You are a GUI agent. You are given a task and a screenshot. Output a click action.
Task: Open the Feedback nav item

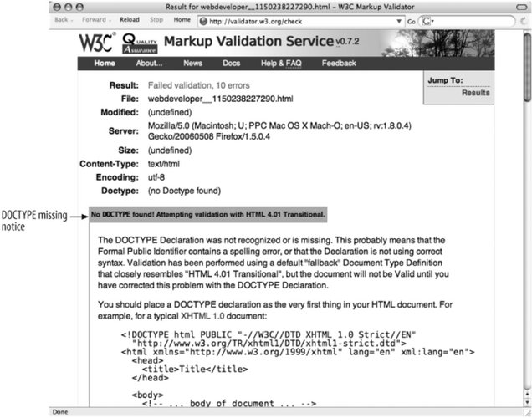click(339, 63)
